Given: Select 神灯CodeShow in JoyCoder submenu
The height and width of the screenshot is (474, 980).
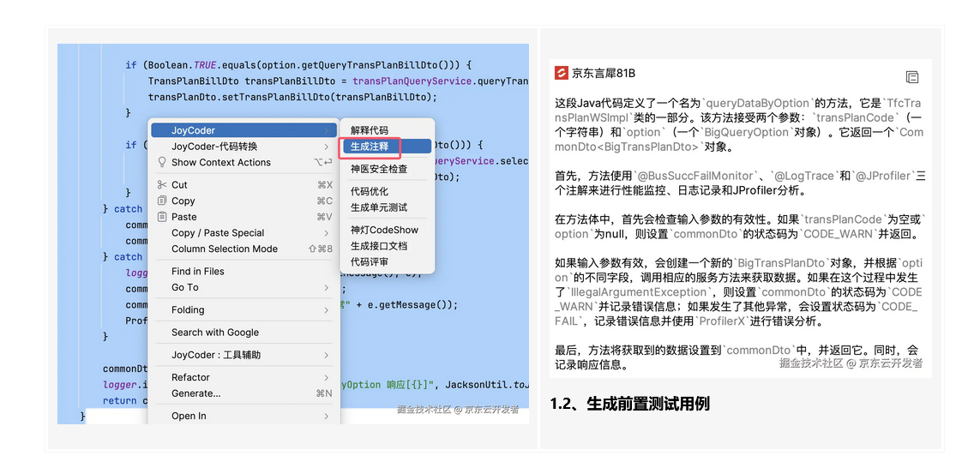Looking at the screenshot, I should point(387,230).
